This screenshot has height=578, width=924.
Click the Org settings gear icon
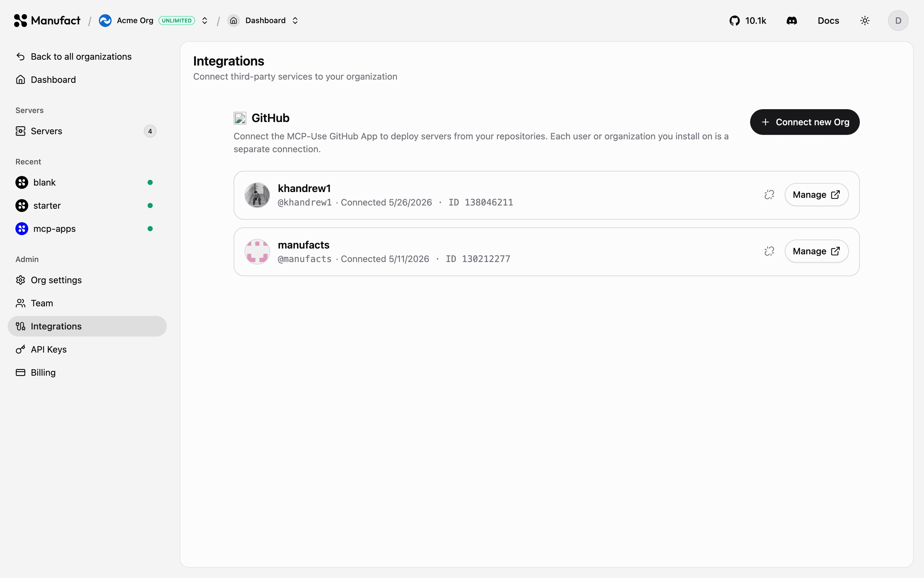pyautogui.click(x=21, y=280)
